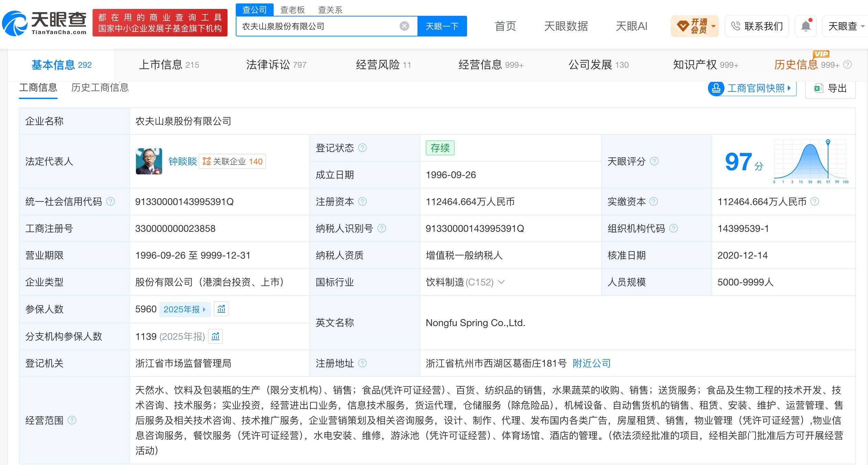This screenshot has width=868, height=465.
Task: Go to 首页 in top navigation
Action: coord(506,26)
